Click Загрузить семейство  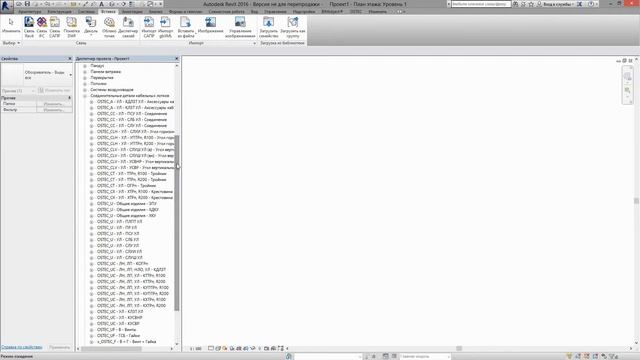point(269,27)
